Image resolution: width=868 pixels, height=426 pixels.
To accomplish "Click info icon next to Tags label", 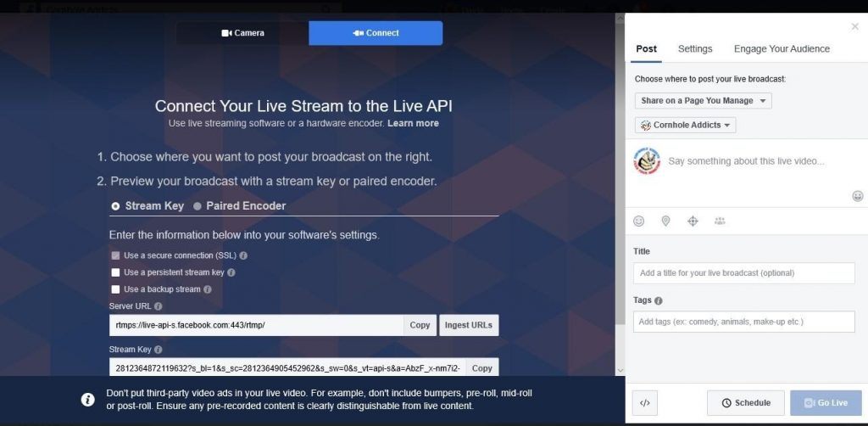I will pos(658,300).
